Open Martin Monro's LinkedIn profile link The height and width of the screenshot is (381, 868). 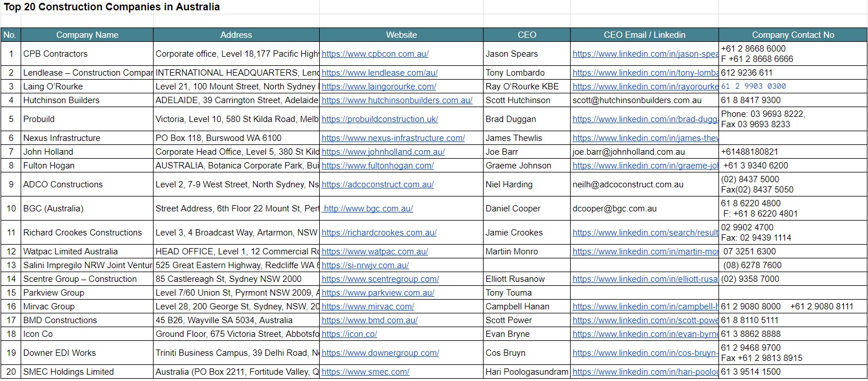(645, 252)
